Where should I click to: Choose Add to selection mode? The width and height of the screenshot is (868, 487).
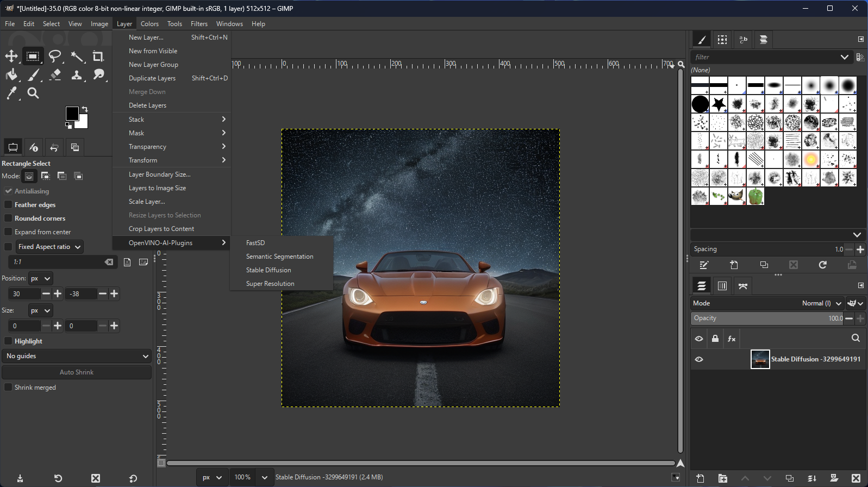tap(46, 176)
